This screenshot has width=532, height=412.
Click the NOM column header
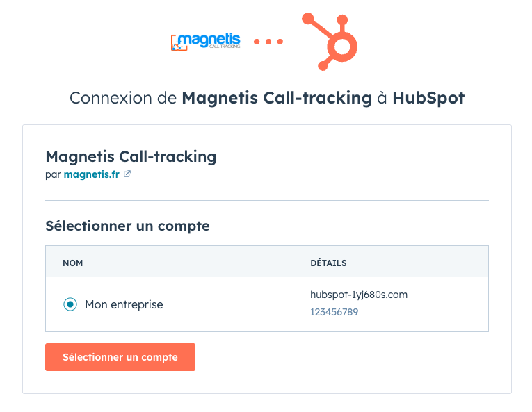tap(72, 263)
